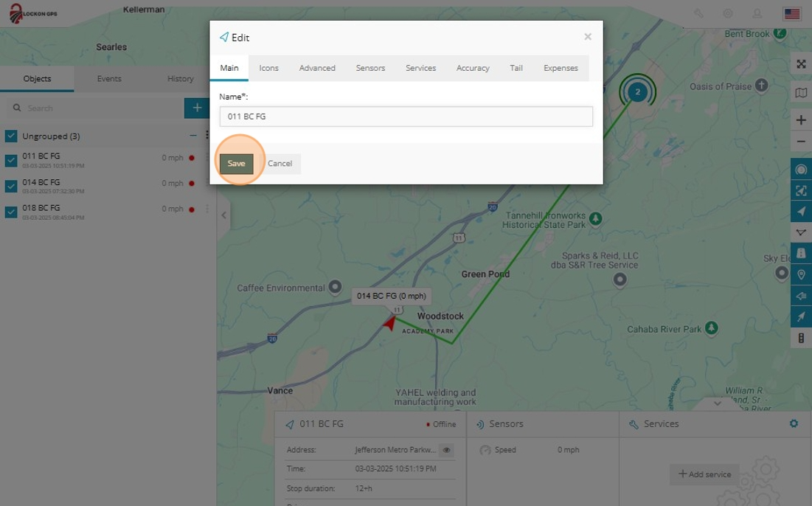812x506 pixels.
Task: Click the Oasis of Praise church marker
Action: tap(761, 86)
